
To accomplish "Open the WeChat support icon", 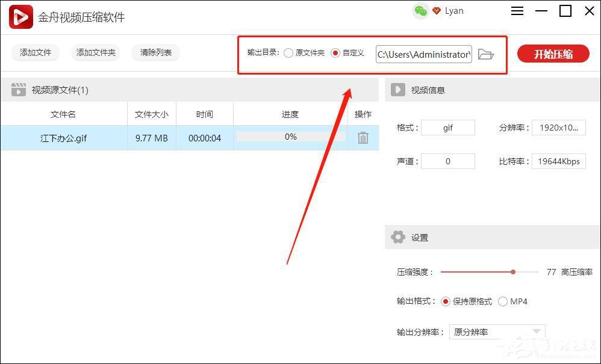I will pyautogui.click(x=420, y=11).
